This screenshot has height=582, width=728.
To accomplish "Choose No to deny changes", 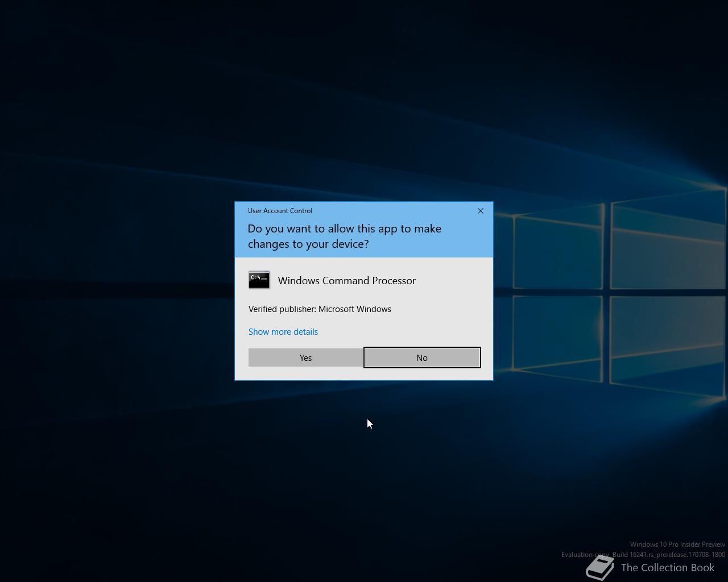I will click(x=422, y=357).
